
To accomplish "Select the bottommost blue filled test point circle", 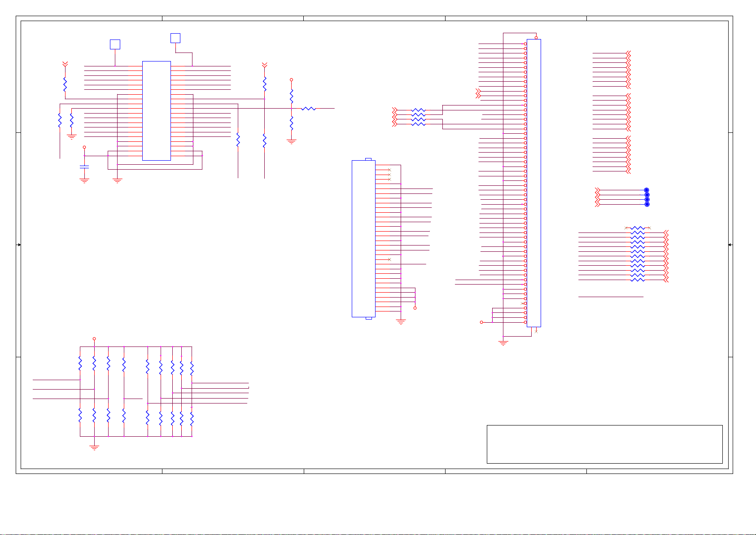I will click(647, 204).
